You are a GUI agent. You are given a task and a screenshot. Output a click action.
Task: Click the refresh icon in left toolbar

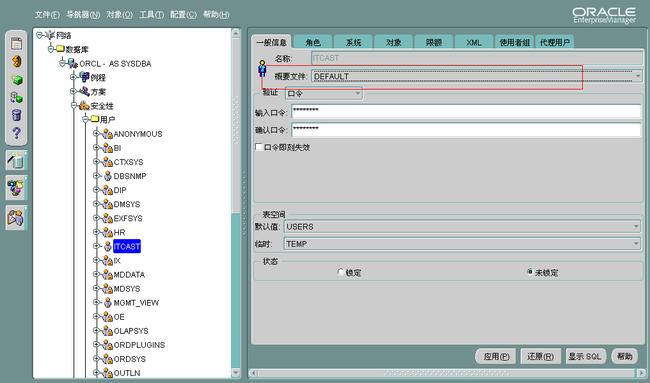click(x=16, y=61)
